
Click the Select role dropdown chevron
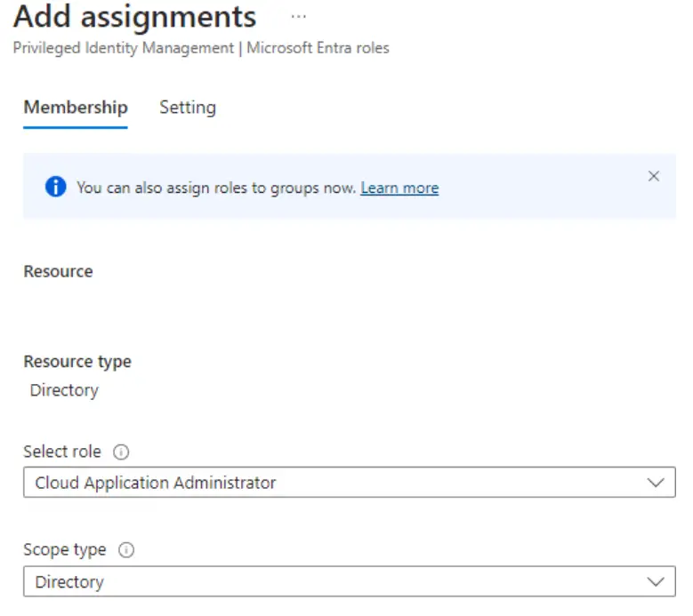tap(656, 483)
